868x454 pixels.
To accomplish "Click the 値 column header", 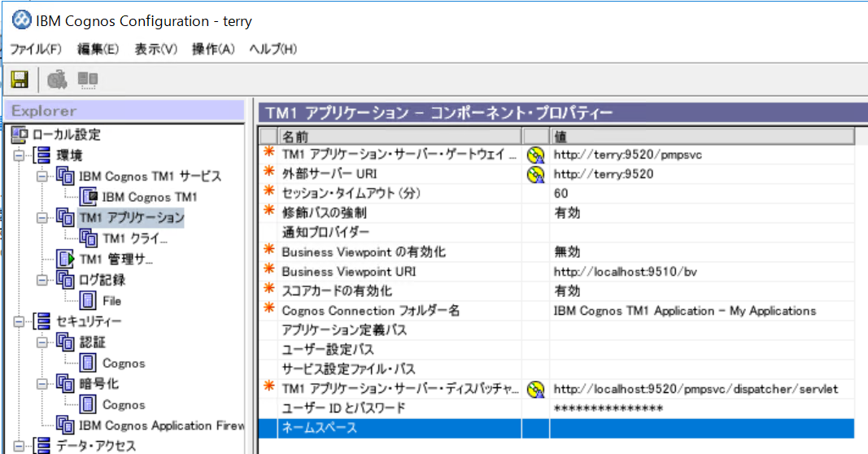I will [703, 136].
